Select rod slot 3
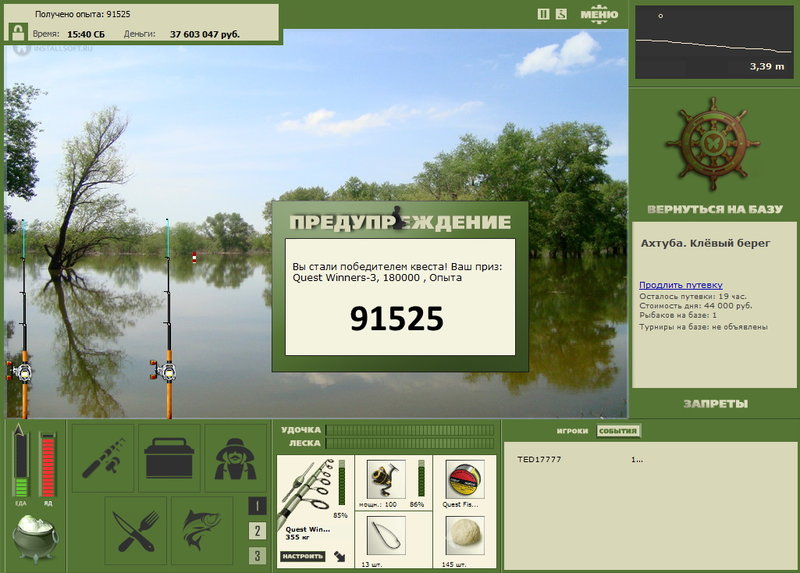800x573 pixels. tap(257, 556)
